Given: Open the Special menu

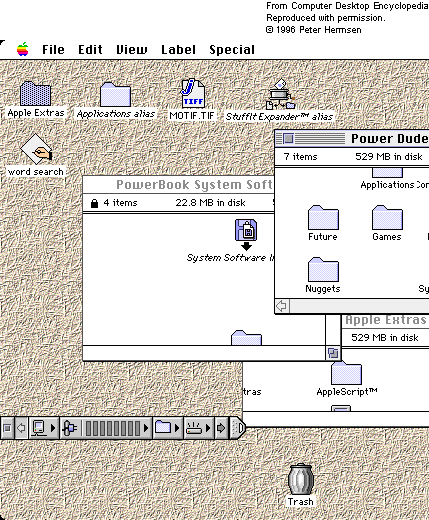Looking at the screenshot, I should (x=232, y=50).
